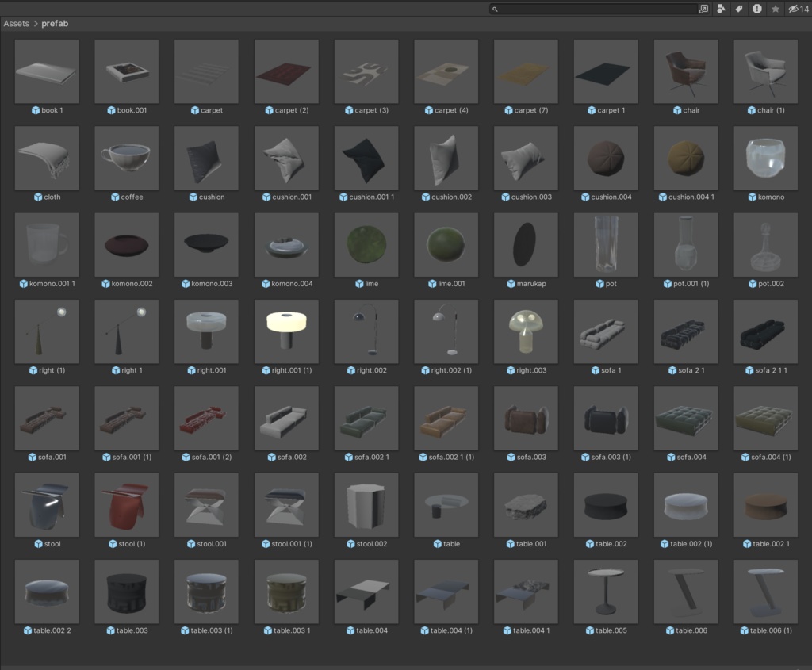Filter the search by Type
Viewport: 812px width, 670px height.
tap(722, 9)
